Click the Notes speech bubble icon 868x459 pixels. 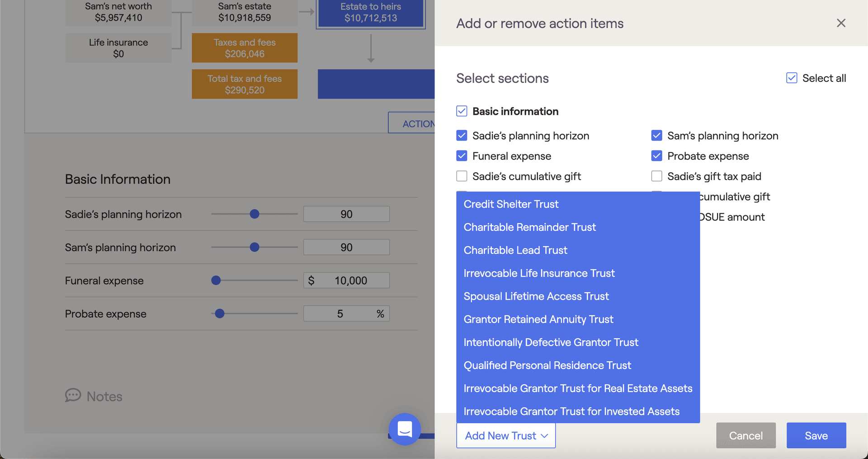click(73, 396)
